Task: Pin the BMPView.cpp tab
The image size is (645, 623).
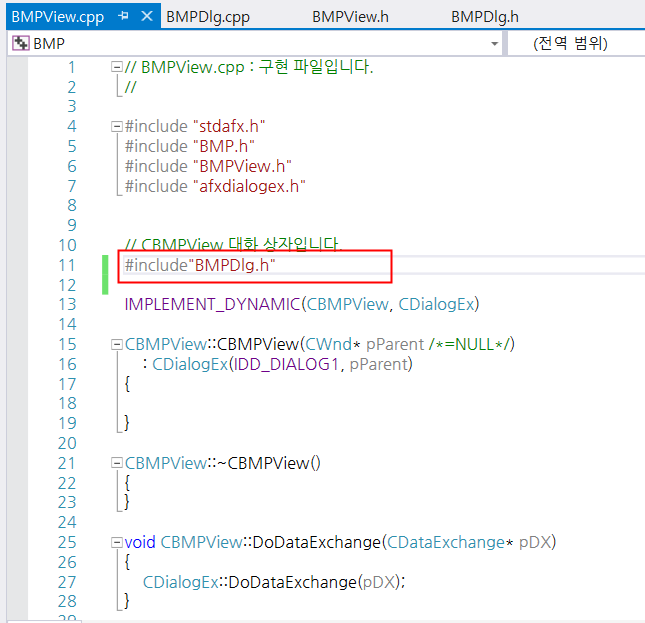Action: (123, 16)
